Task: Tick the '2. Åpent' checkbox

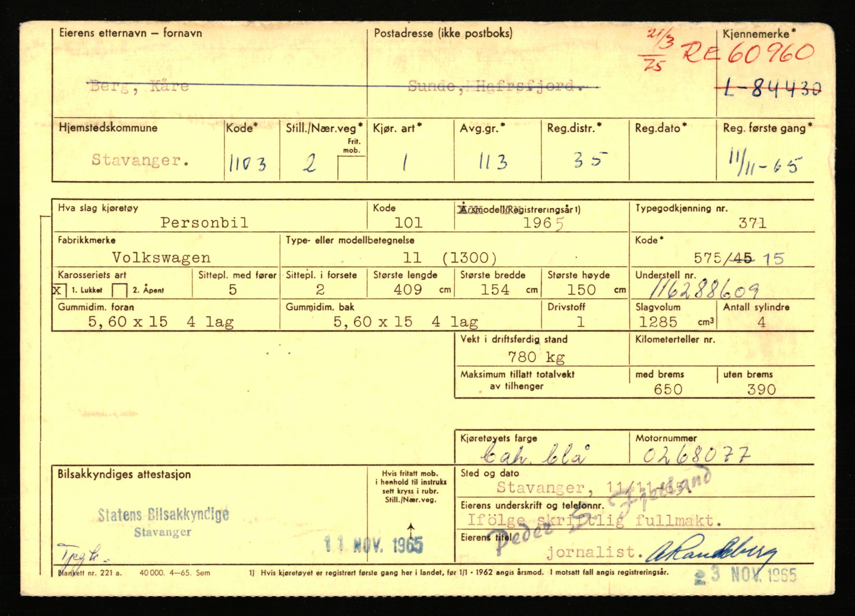Action: (x=120, y=290)
